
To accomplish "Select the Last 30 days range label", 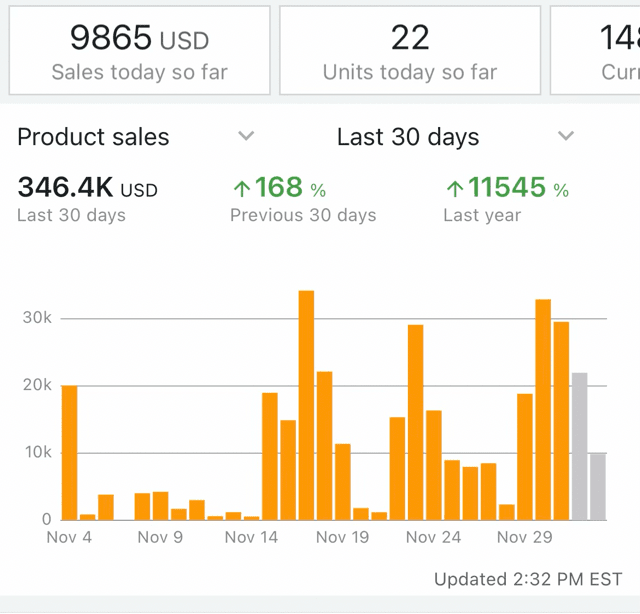I will click(408, 137).
